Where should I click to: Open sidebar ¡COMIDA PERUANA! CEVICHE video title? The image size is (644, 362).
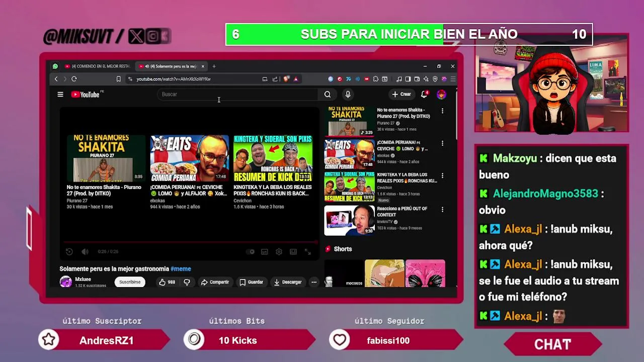pyautogui.click(x=403, y=146)
